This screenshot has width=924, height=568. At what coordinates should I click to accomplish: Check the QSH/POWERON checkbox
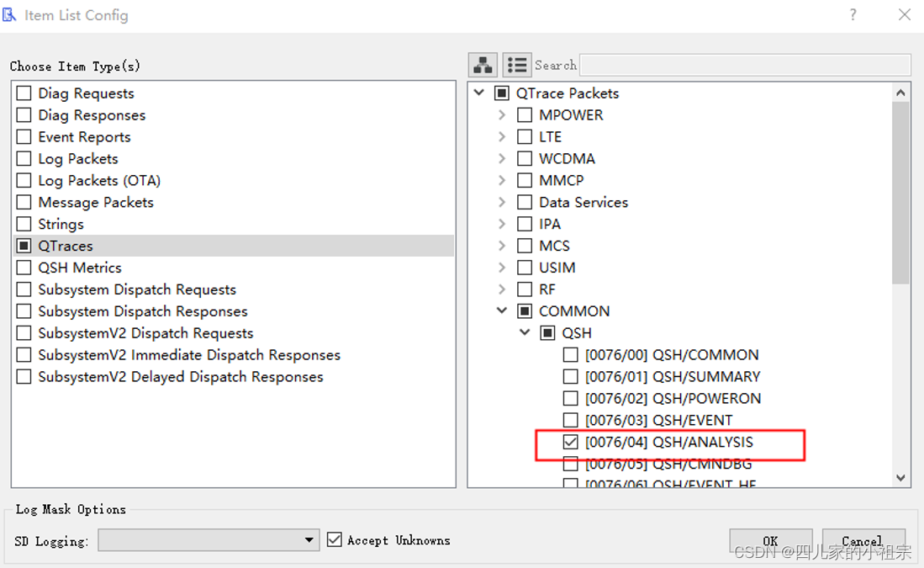tap(570, 399)
